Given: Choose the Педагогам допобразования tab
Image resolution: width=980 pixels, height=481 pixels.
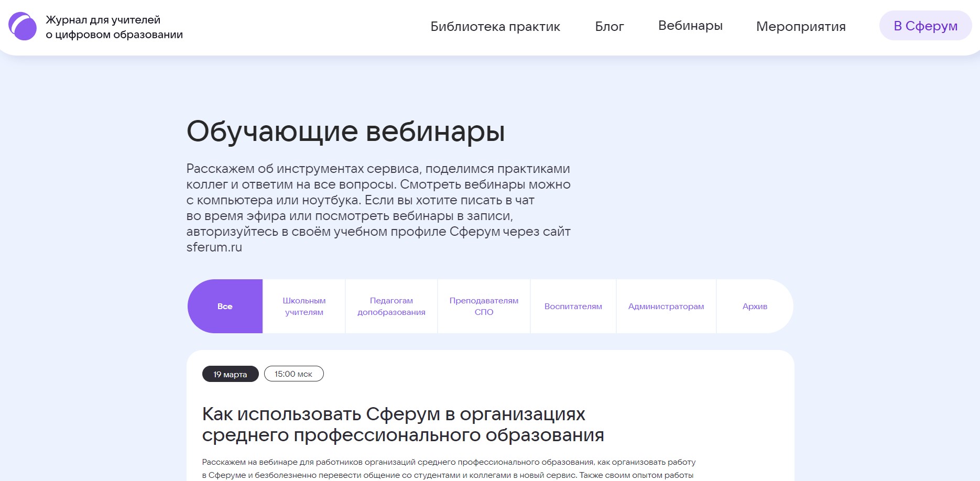Looking at the screenshot, I should click(x=391, y=306).
